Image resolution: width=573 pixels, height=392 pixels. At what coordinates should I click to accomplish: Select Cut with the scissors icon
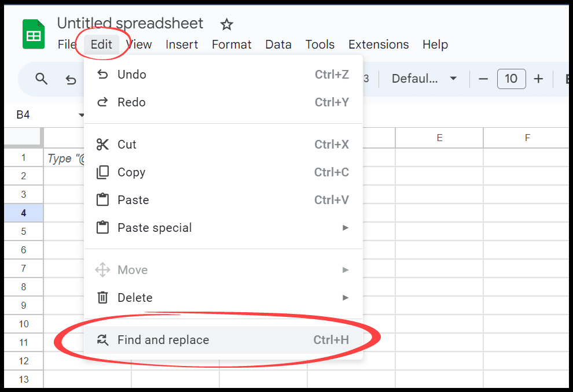(223, 145)
